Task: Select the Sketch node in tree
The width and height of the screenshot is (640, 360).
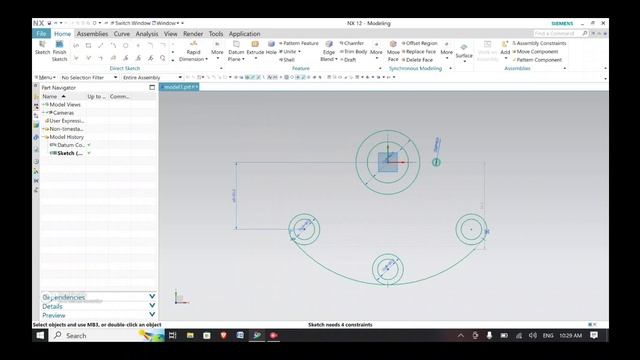Action: (x=70, y=153)
